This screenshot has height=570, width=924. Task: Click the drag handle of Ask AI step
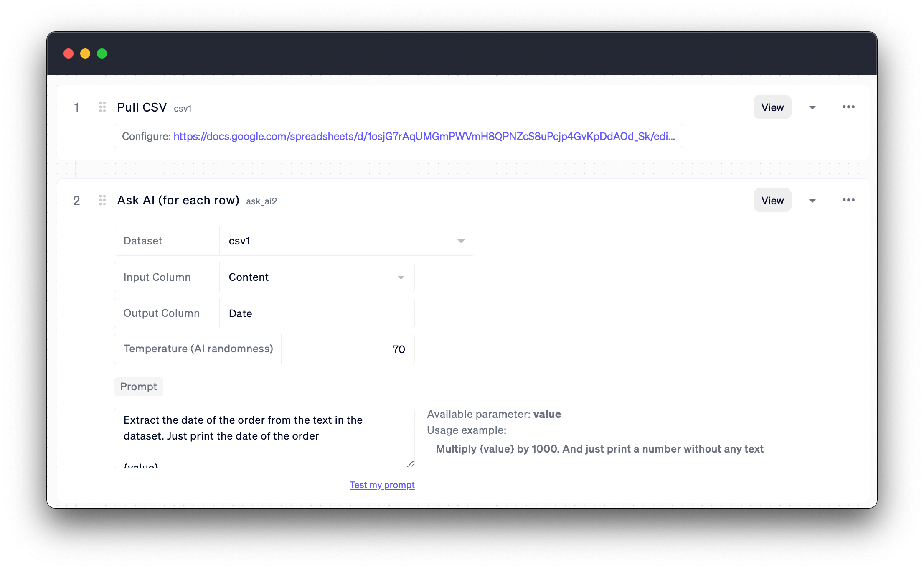pyautogui.click(x=102, y=201)
